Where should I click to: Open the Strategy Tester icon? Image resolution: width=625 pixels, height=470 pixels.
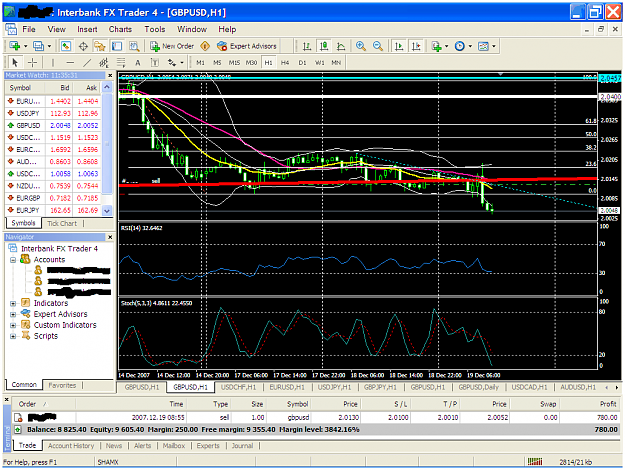tap(134, 46)
